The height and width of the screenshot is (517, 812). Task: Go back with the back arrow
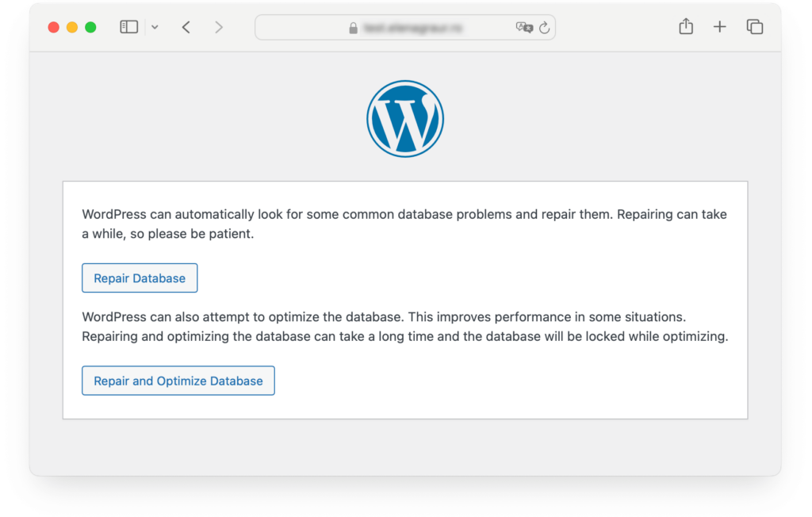[x=186, y=27]
